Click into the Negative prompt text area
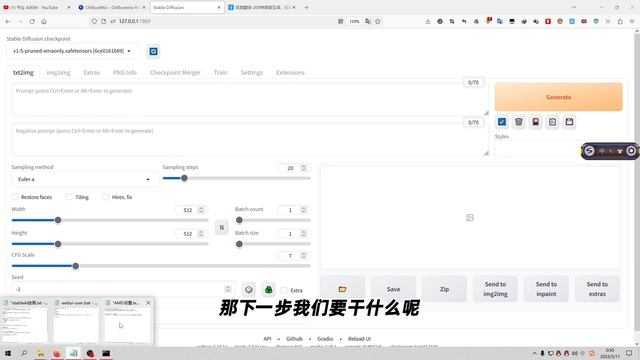Viewport: 640px width, 360px height. [x=250, y=140]
